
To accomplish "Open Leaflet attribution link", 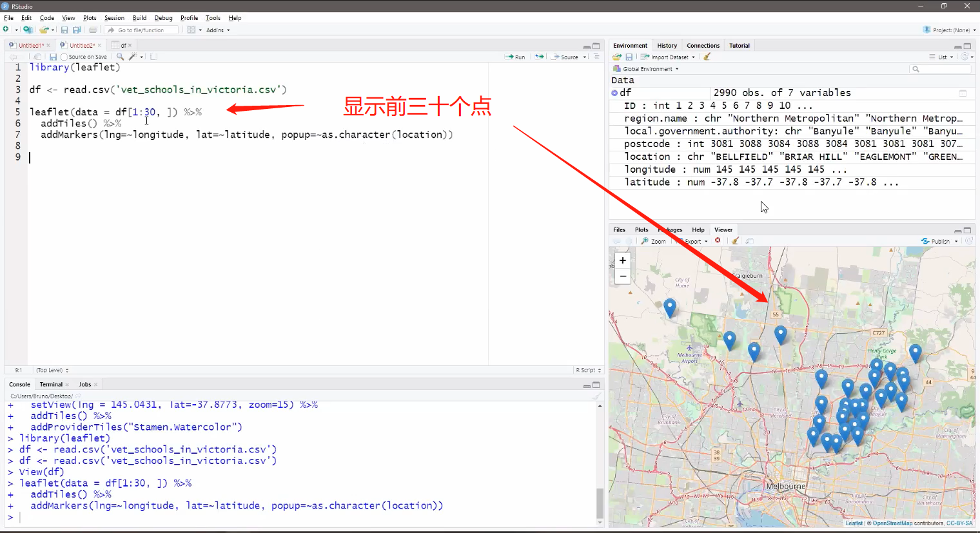I will click(854, 523).
